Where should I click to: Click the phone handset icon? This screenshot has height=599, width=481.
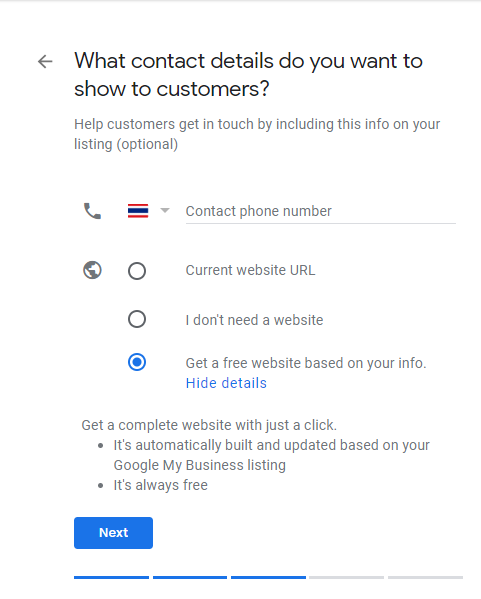pos(92,211)
